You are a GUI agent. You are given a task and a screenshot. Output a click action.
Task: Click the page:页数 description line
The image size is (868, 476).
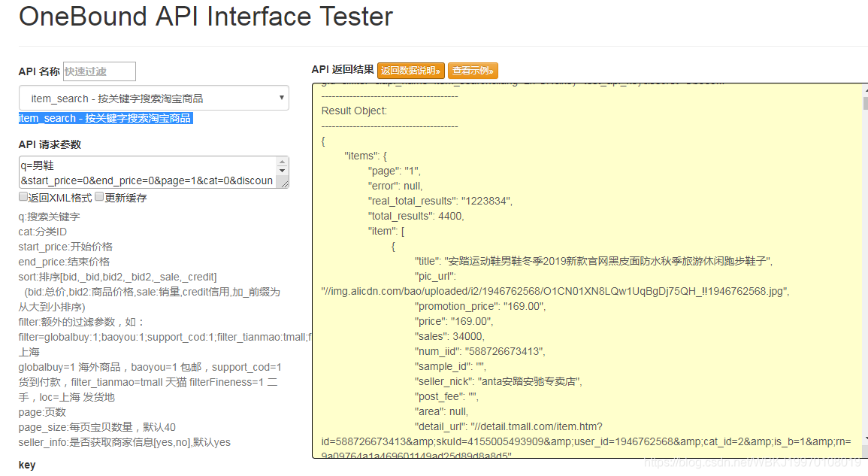(x=42, y=412)
